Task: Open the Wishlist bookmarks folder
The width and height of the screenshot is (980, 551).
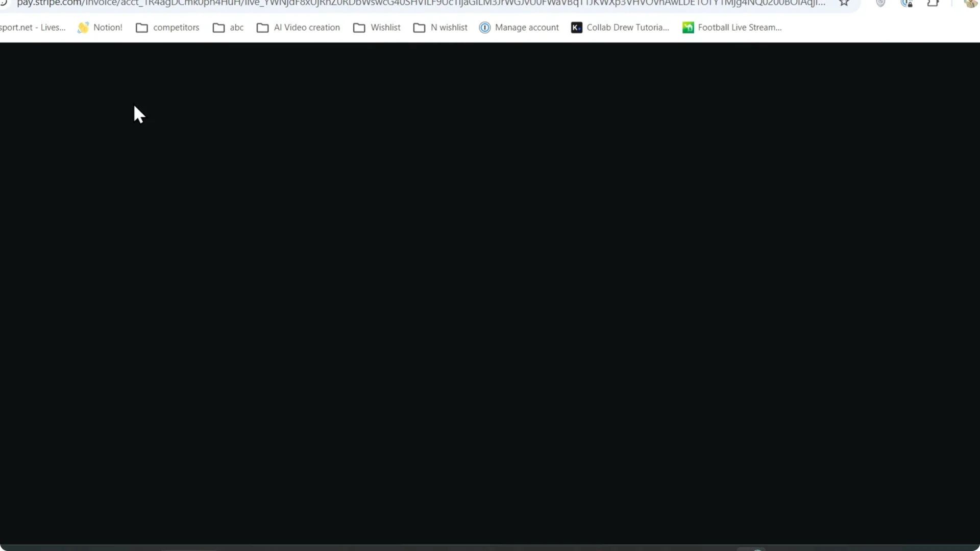Action: pos(376,27)
